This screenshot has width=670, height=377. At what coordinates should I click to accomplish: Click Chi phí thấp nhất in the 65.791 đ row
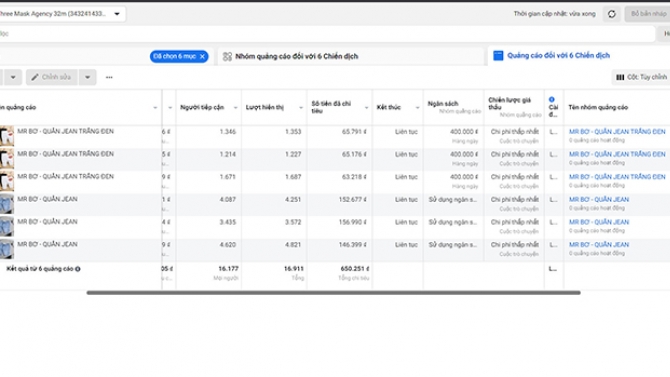click(x=514, y=132)
